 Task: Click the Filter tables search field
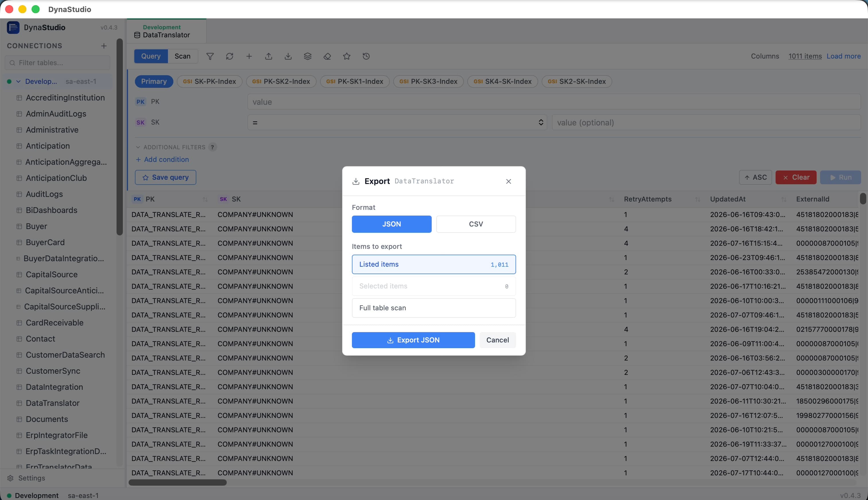(x=58, y=63)
